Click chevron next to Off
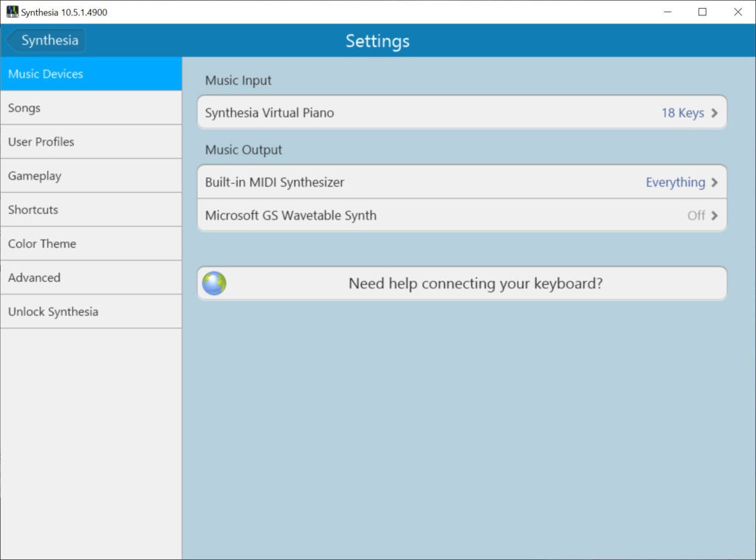The height and width of the screenshot is (560, 756). tap(715, 215)
